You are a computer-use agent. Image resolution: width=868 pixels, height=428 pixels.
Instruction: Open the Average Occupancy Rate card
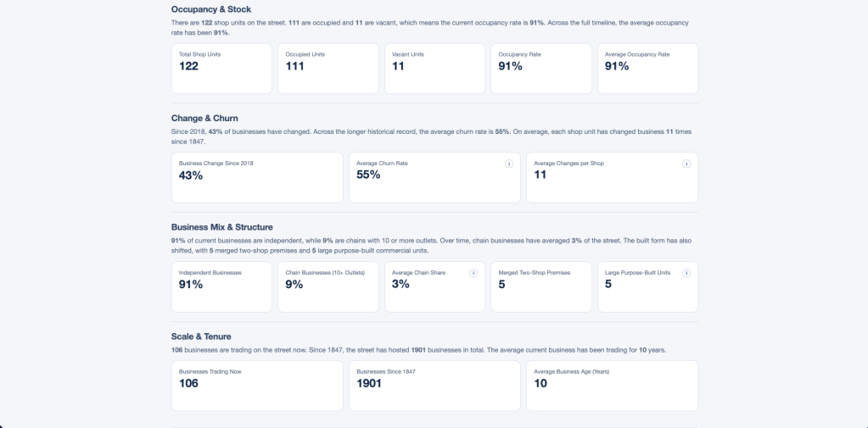pyautogui.click(x=647, y=69)
